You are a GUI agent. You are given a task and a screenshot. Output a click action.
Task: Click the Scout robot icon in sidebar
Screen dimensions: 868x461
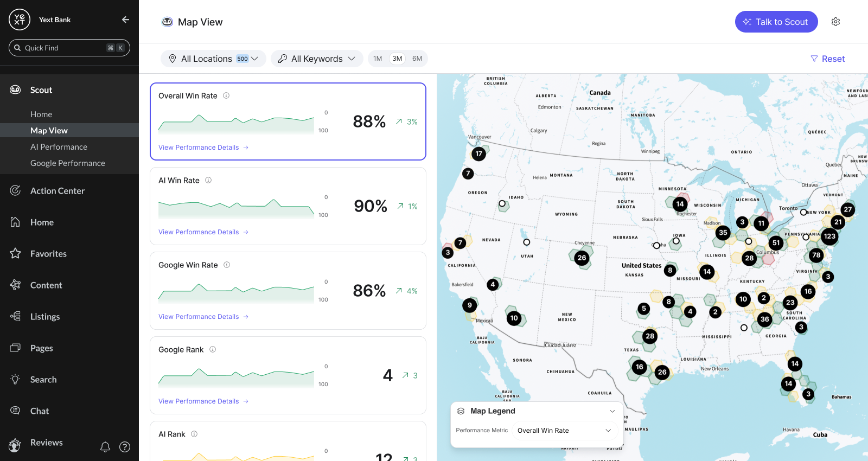pyautogui.click(x=15, y=89)
